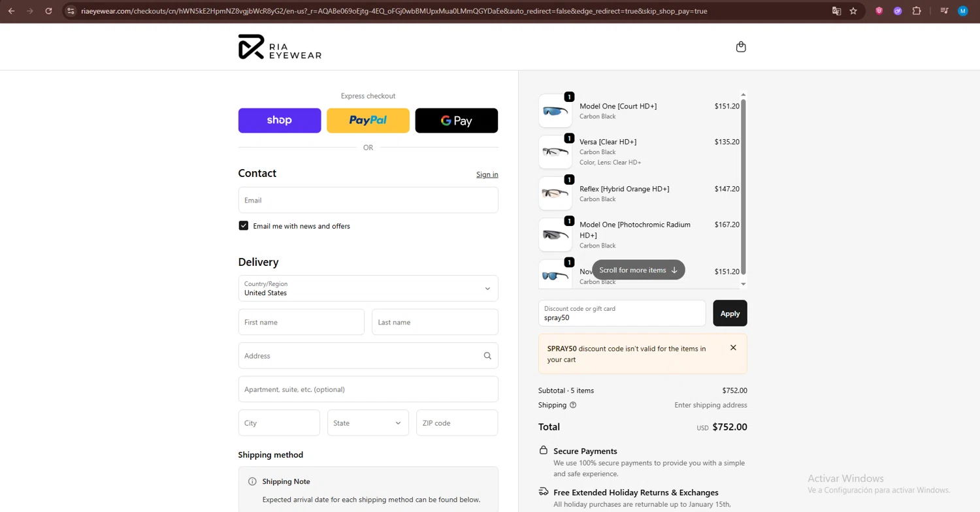Pay with PayPal express button
The image size is (980, 512).
coord(368,121)
